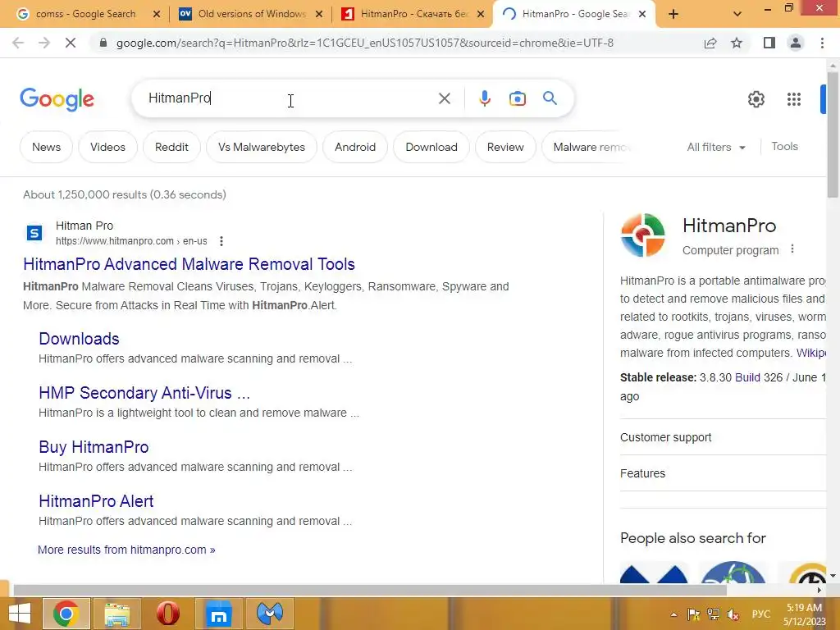Click the РУС language indicator
This screenshot has height=630, width=840.
pos(761,614)
